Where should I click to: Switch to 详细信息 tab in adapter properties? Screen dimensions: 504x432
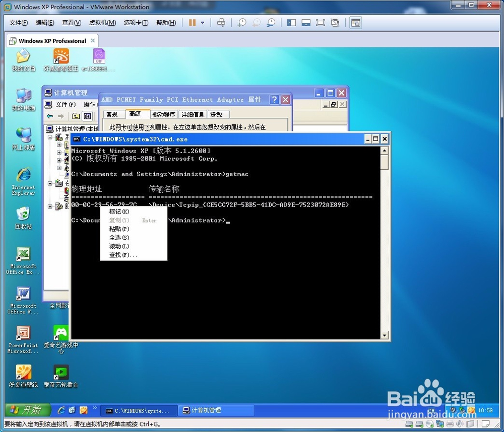tap(193, 114)
